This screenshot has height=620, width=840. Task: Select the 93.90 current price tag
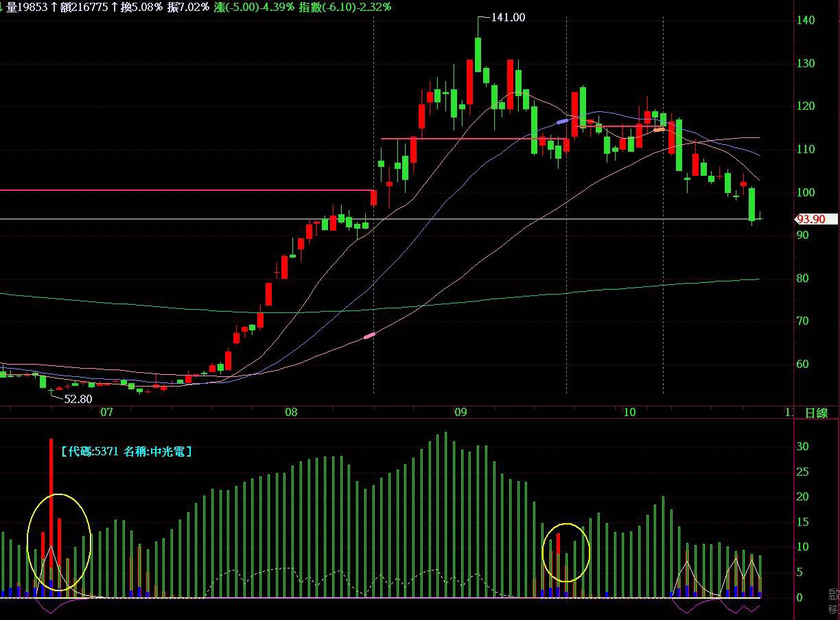pos(817,220)
